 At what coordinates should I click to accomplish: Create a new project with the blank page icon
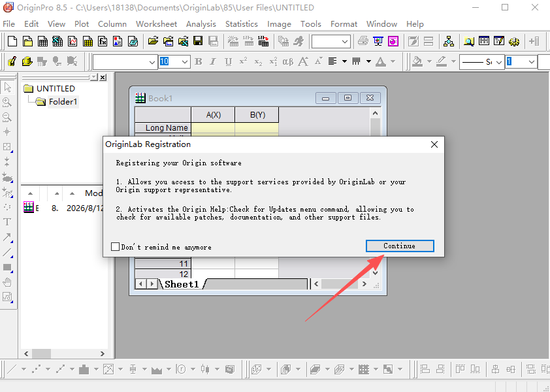point(12,41)
